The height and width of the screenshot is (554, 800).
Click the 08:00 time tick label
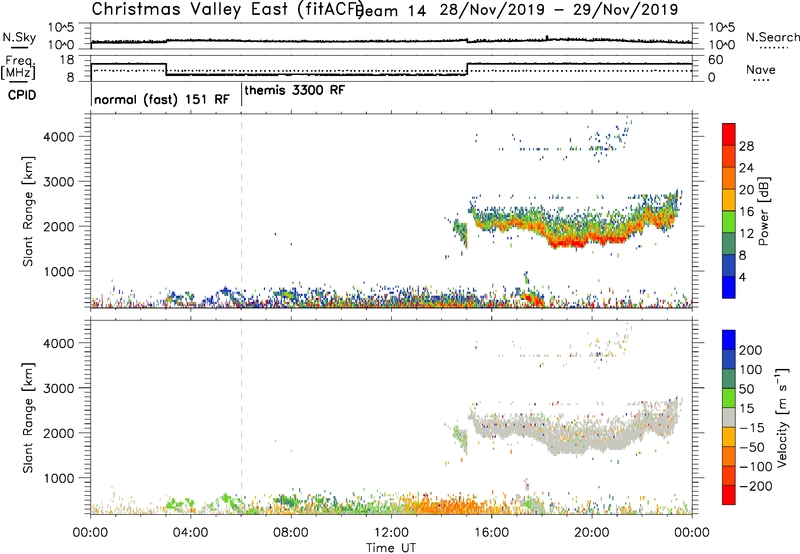click(x=290, y=533)
